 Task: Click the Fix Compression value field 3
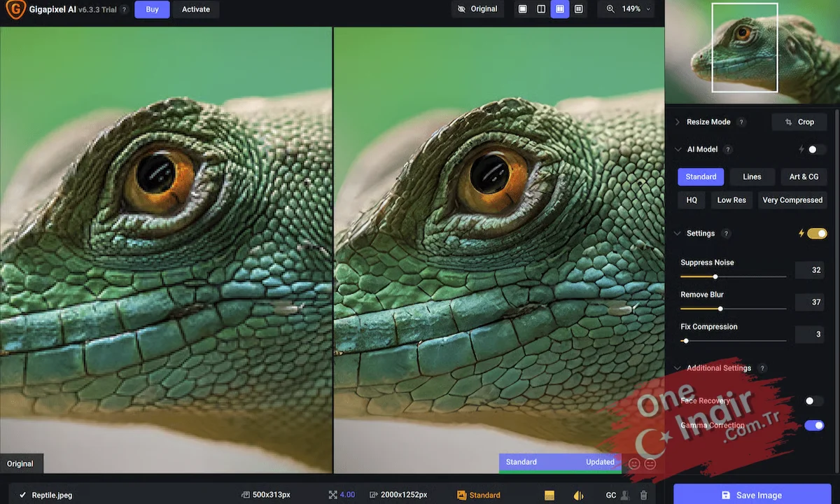pos(810,335)
